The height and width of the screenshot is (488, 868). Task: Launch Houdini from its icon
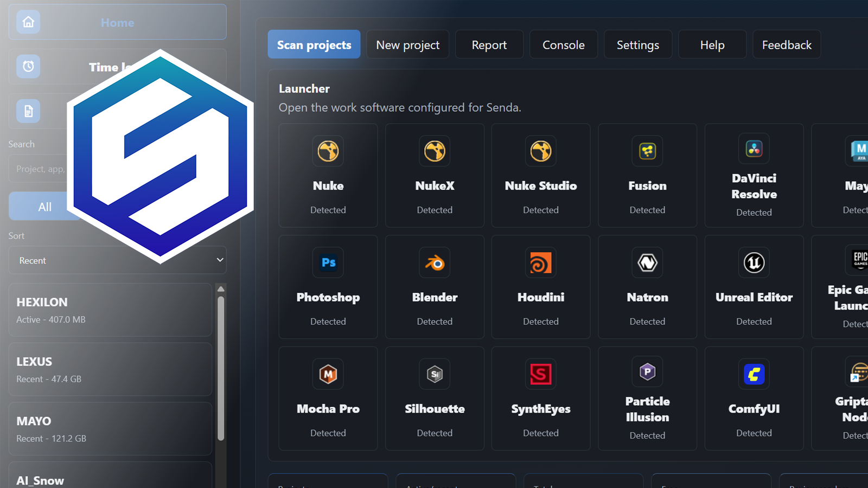click(541, 262)
